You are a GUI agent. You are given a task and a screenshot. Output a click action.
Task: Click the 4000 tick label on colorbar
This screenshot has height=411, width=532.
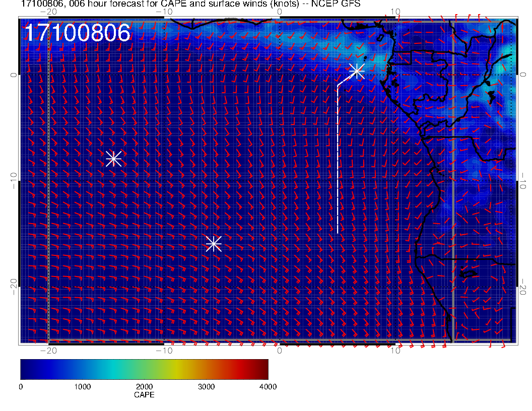[x=268, y=386]
